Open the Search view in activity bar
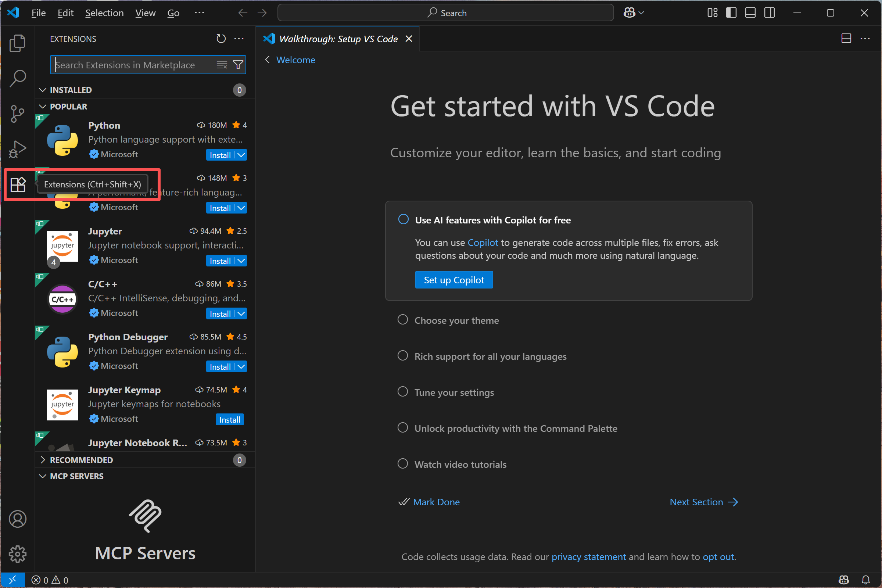The width and height of the screenshot is (882, 588). (17, 78)
